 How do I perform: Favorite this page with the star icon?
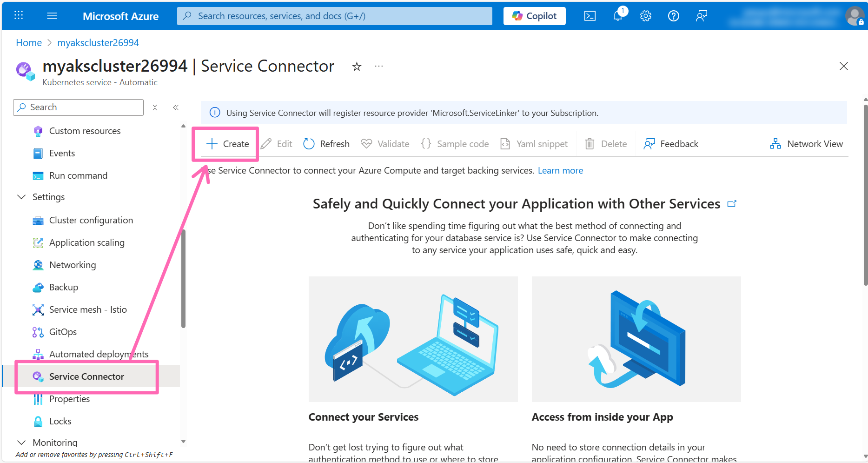click(x=357, y=67)
